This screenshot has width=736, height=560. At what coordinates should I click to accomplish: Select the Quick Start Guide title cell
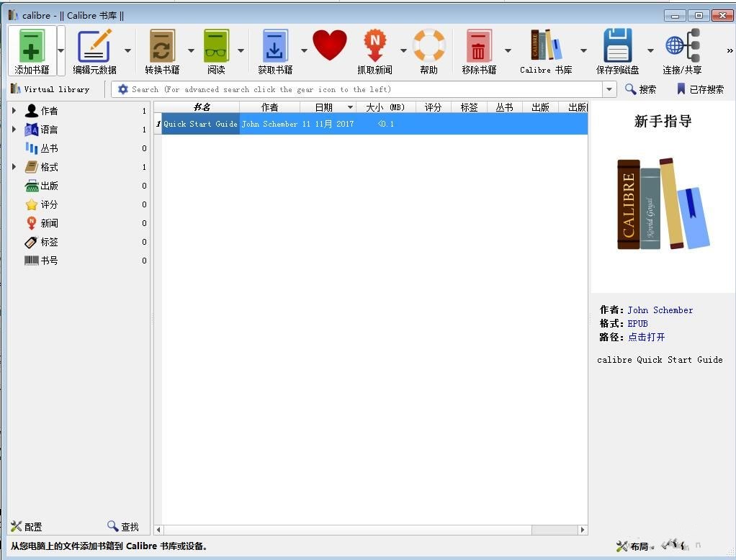200,124
